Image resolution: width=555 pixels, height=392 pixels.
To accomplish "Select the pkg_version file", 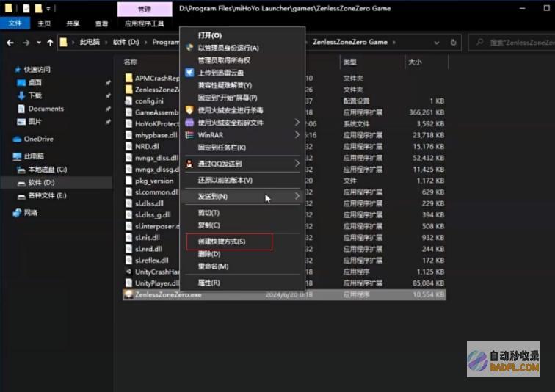I will click(154, 181).
